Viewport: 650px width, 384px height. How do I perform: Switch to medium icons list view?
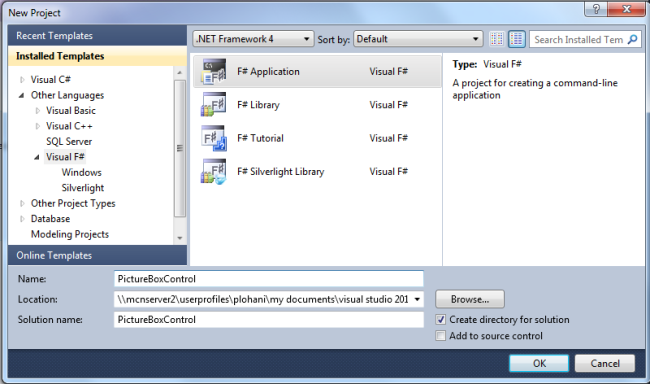pos(517,39)
